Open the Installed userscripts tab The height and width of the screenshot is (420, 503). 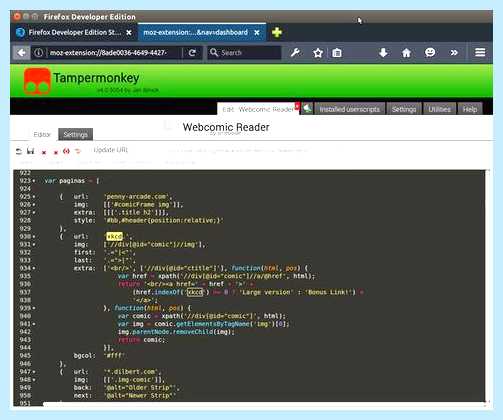349,109
